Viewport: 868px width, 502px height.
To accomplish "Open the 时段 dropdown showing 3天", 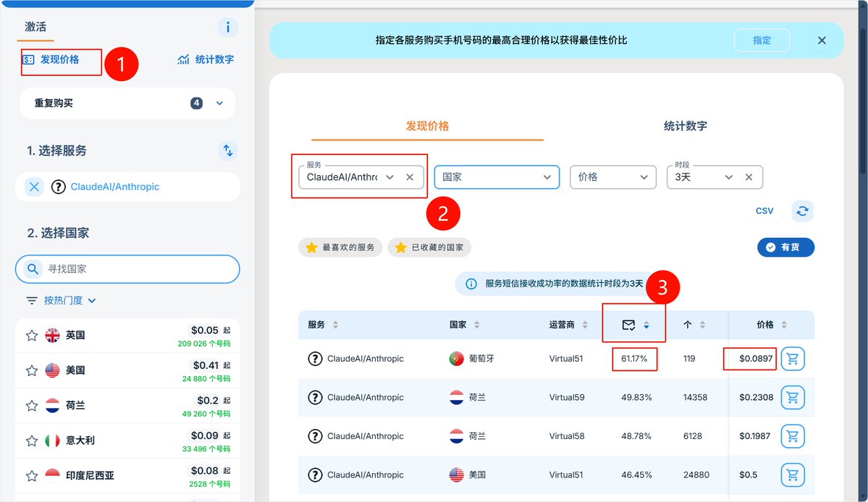I will 728,177.
